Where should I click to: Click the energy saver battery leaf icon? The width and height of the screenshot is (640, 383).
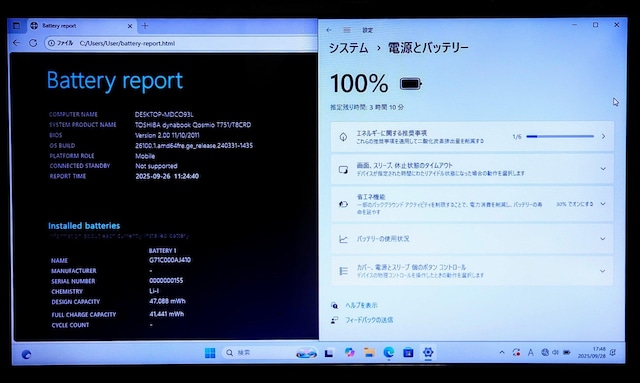[343, 204]
